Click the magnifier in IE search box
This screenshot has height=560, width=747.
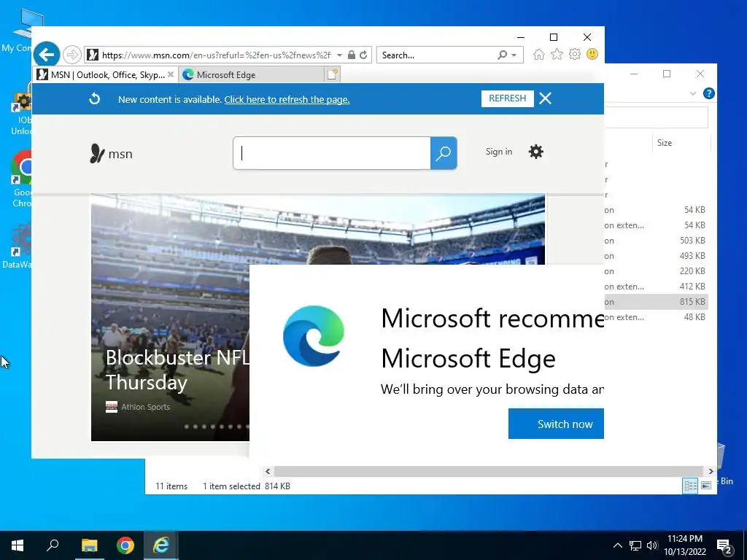click(x=502, y=55)
